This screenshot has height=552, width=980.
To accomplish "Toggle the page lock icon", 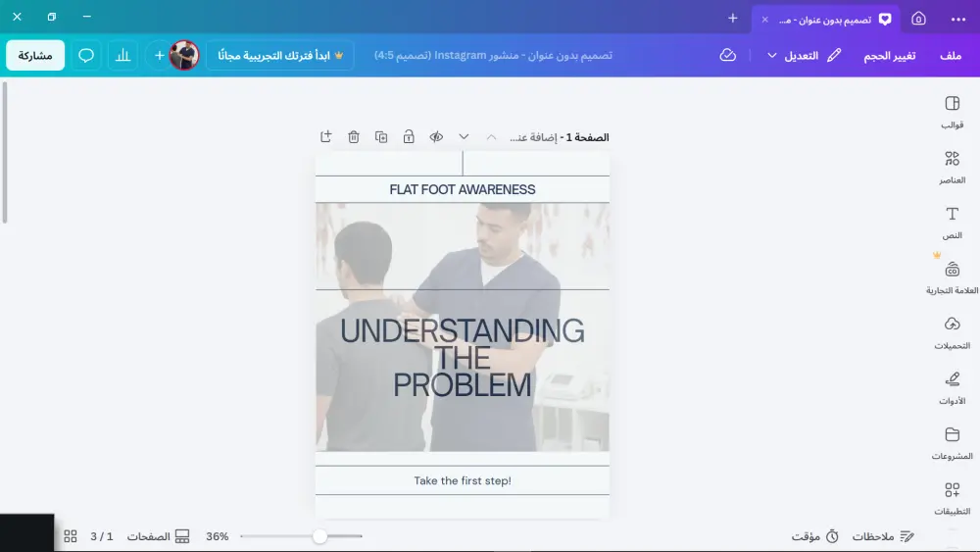I will (x=408, y=137).
